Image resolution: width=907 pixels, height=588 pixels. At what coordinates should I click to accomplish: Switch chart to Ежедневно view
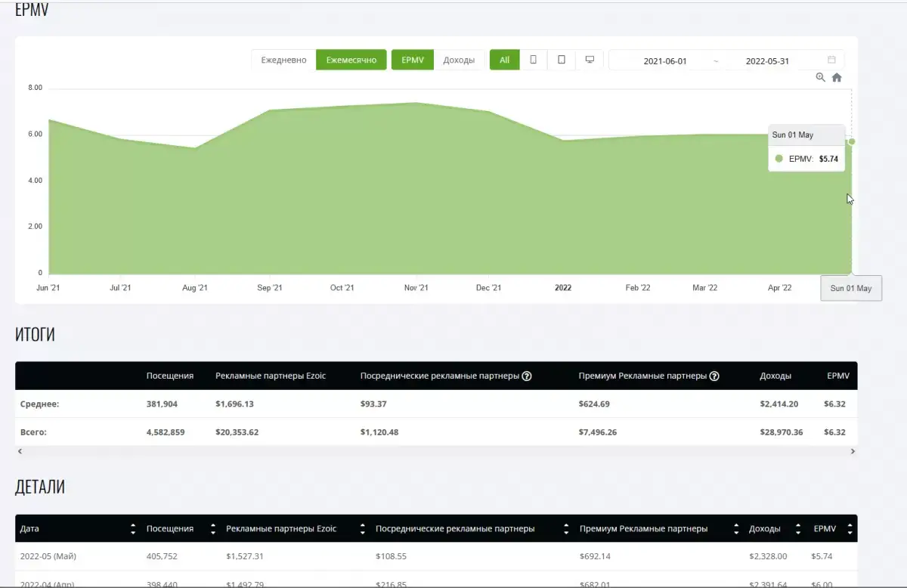tap(283, 60)
